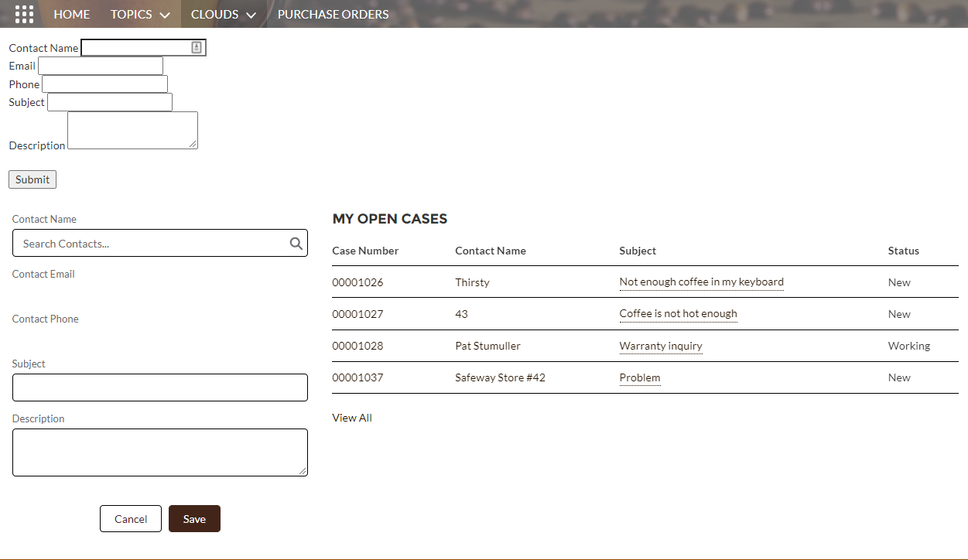Go to the Home tab
The image size is (968, 560).
pyautogui.click(x=72, y=14)
